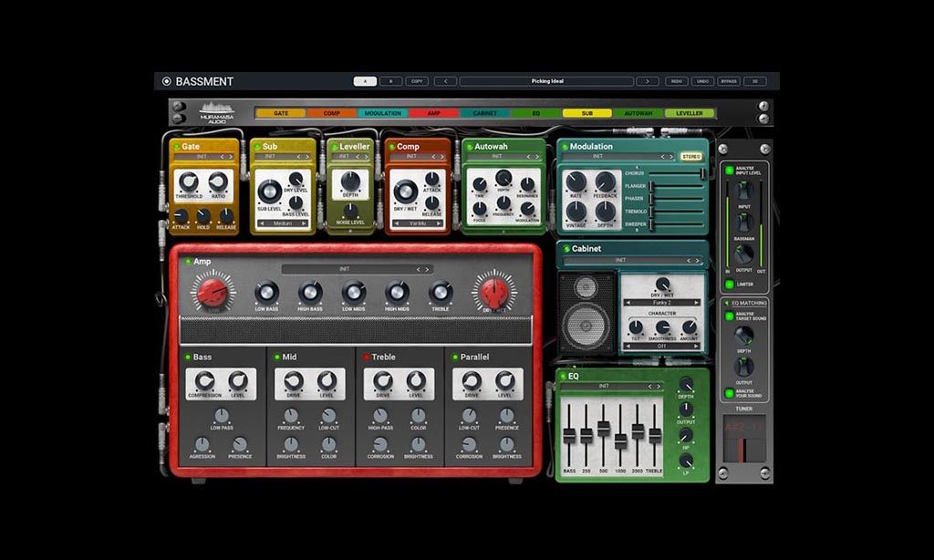
Task: Click the red Amp gain knob
Action: coord(212,292)
